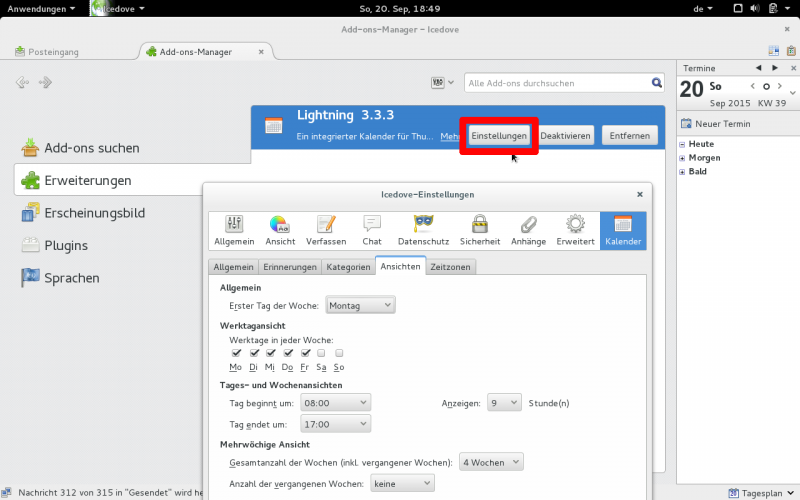
Task: Click the Entfernen button for Lightning
Action: pyautogui.click(x=629, y=135)
